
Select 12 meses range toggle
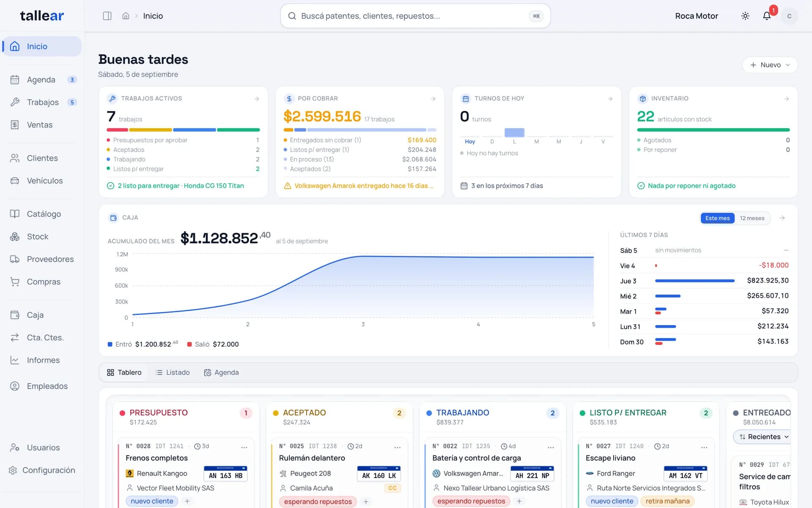752,218
